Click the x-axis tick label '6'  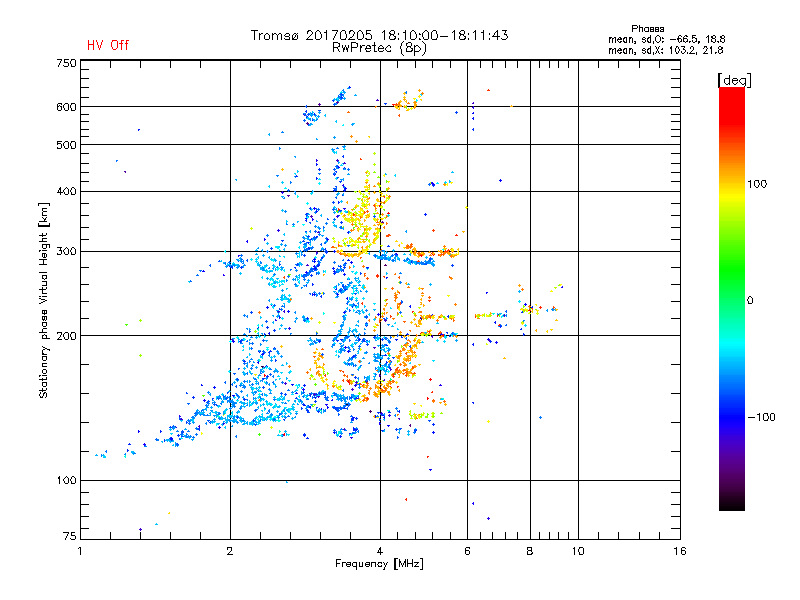467,551
